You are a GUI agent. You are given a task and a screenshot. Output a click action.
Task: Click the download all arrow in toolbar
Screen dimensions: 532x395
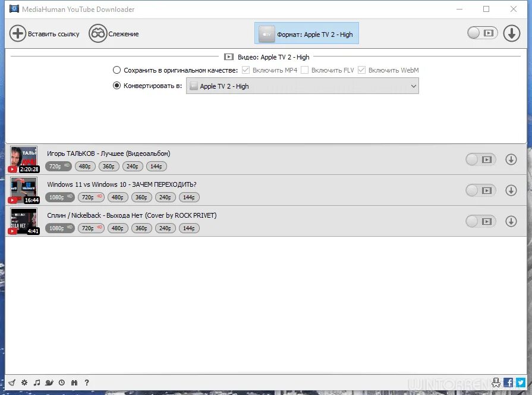click(512, 33)
